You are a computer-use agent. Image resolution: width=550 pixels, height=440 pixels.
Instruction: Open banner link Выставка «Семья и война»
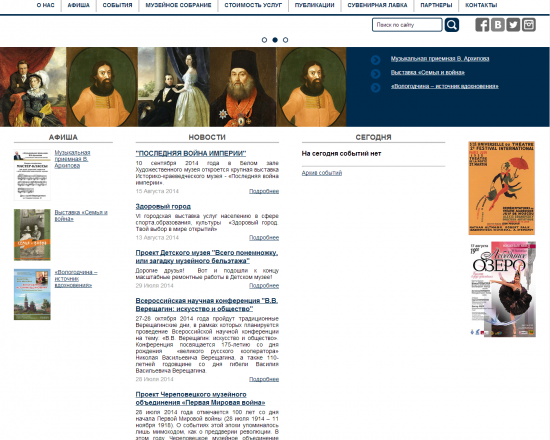pyautogui.click(x=428, y=72)
